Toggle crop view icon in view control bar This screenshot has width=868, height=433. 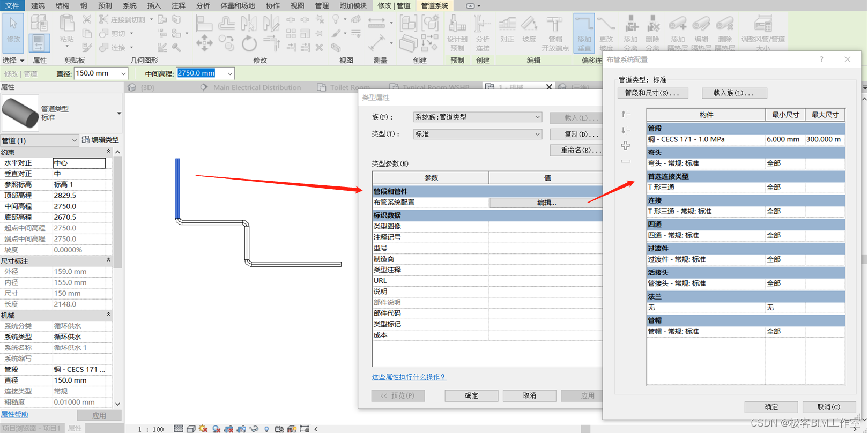click(x=229, y=429)
